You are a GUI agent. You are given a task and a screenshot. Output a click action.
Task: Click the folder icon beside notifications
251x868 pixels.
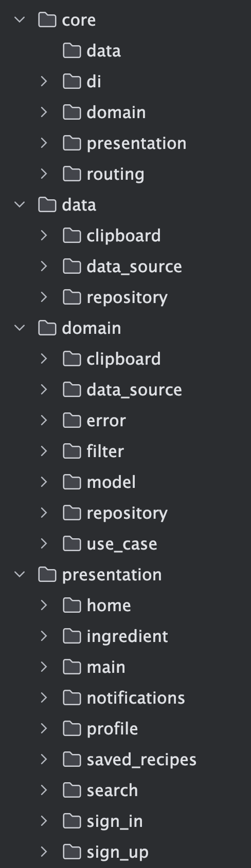click(72, 697)
